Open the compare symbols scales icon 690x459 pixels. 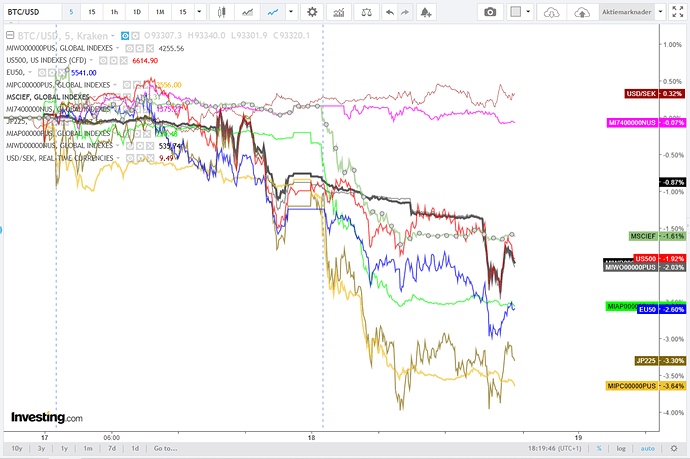point(366,12)
